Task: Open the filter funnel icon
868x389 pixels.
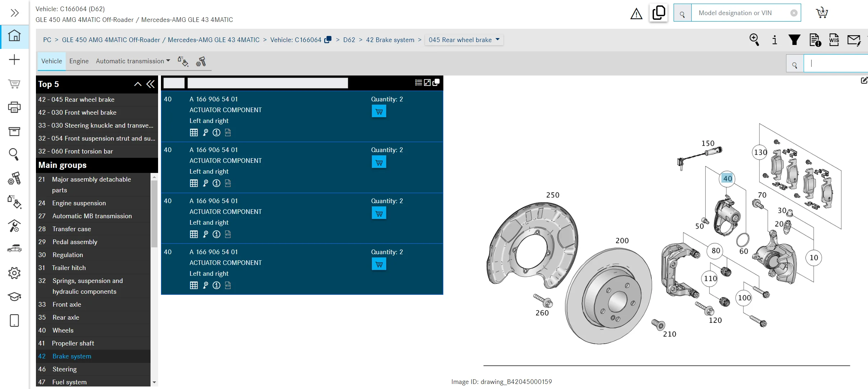Action: (x=794, y=40)
